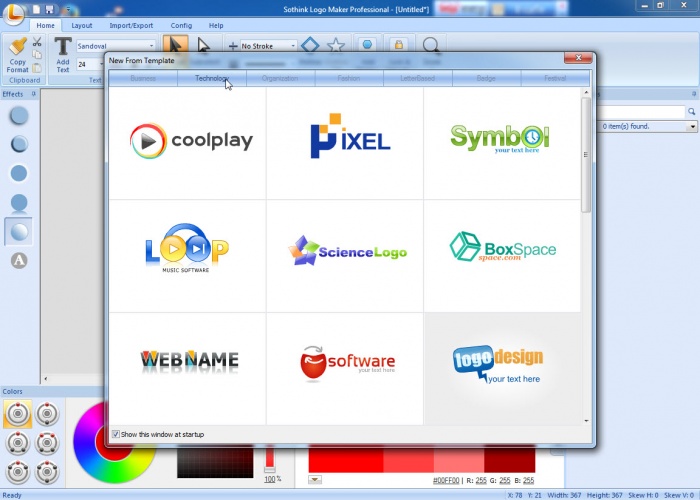Switch to Fashion template tab
Viewport: 700px width, 500px height.
(x=349, y=78)
